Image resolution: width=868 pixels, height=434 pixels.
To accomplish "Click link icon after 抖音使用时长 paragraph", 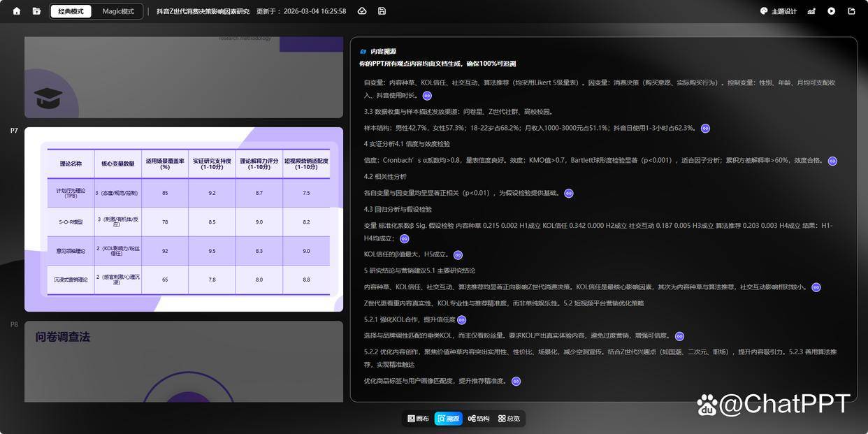I will point(427,96).
